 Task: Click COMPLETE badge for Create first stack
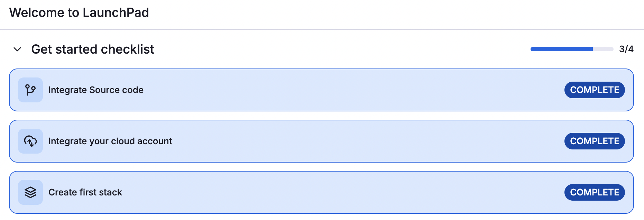[594, 192]
